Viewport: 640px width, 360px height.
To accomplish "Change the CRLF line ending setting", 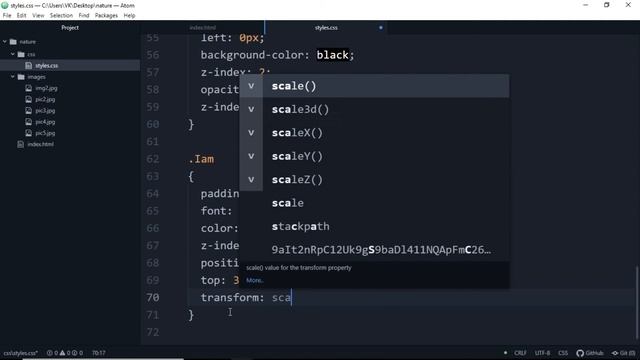I will point(520,353).
